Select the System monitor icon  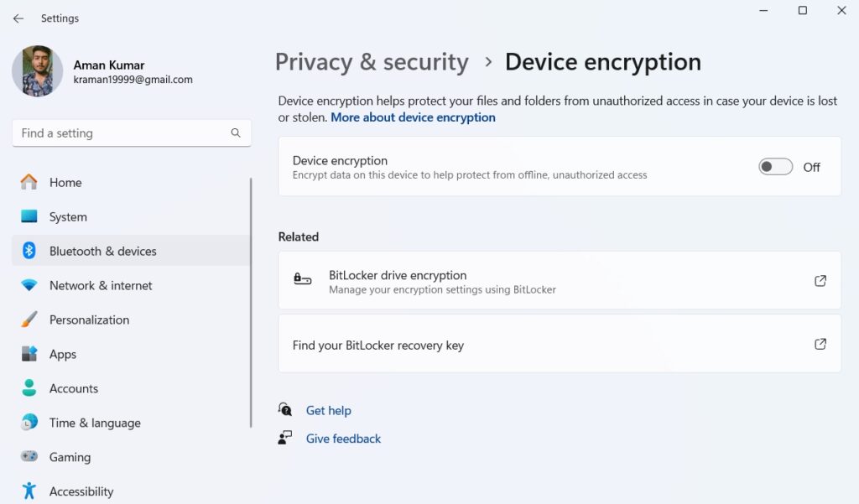(29, 216)
